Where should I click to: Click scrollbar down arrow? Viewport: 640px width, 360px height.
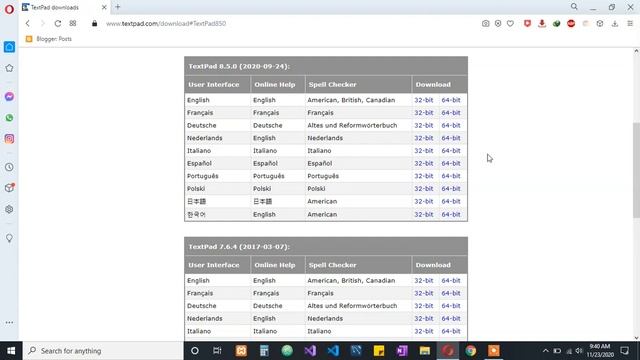pyautogui.click(x=636, y=338)
